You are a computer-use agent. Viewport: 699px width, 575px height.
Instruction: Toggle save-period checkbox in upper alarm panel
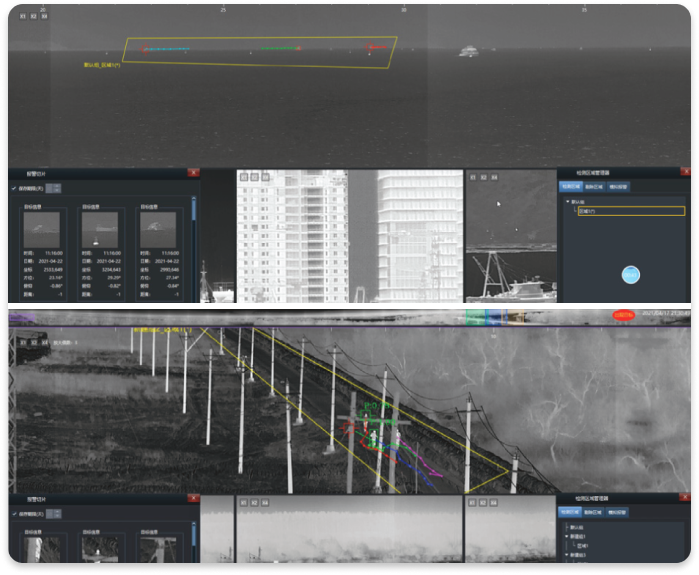point(14,187)
